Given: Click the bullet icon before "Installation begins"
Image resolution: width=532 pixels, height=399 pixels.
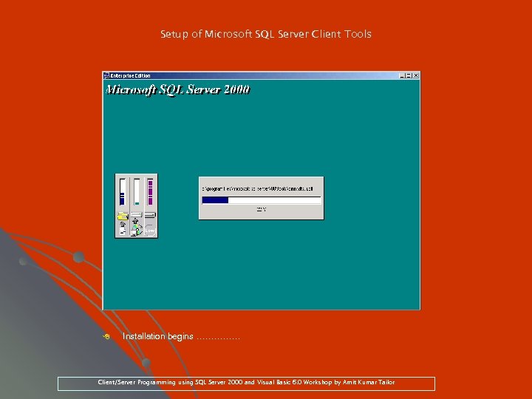Looking at the screenshot, I should point(106,337).
